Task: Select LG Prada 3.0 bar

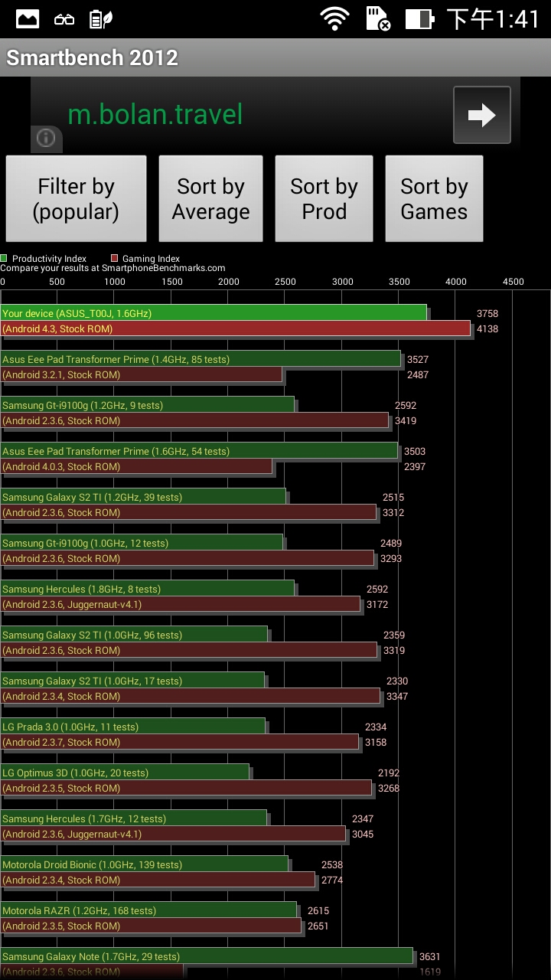Action: tap(132, 727)
